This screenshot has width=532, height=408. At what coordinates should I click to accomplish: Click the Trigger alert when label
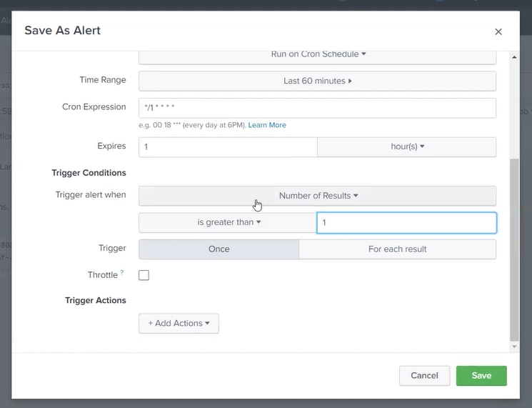pos(91,195)
